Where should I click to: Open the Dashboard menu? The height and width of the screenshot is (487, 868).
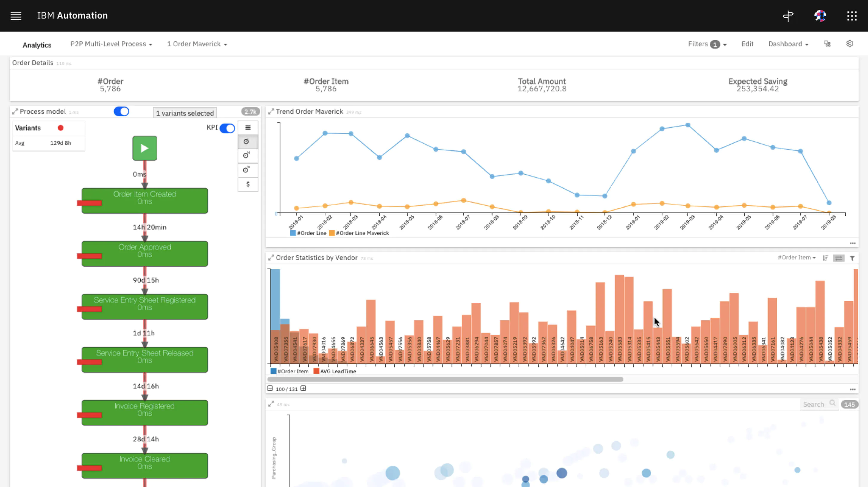pos(788,44)
